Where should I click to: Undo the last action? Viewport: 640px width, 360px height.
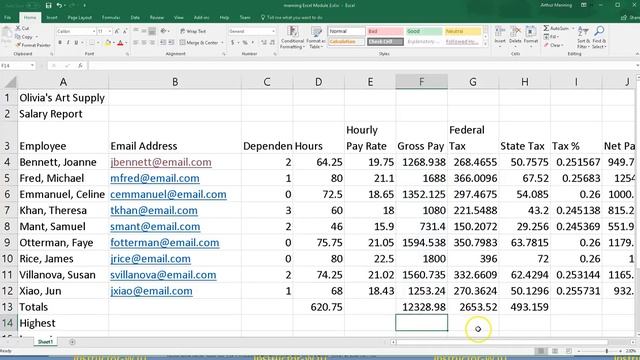pos(59,5)
